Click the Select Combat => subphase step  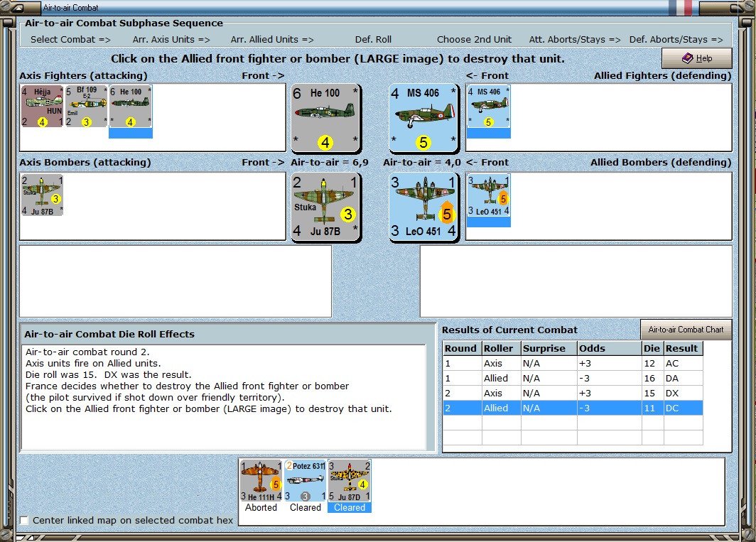click(x=70, y=40)
